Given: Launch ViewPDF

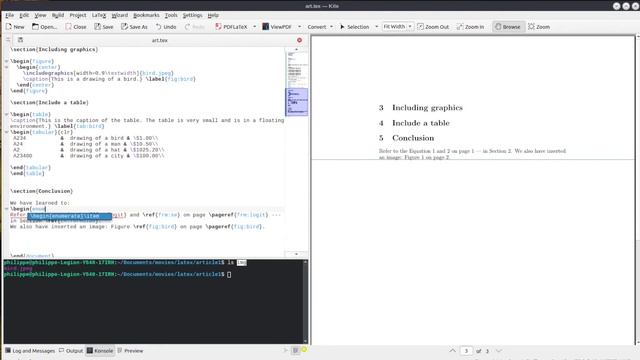Looking at the screenshot, I should [277, 27].
